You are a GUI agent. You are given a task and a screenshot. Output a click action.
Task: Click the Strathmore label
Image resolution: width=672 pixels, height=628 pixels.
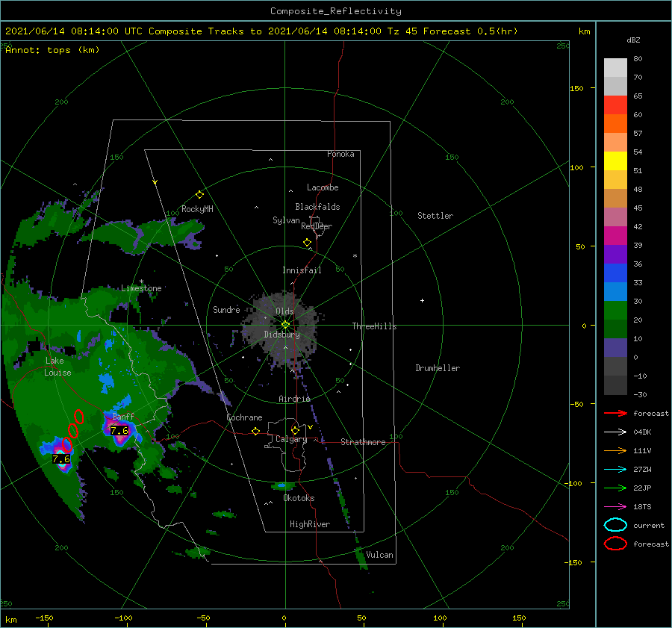(x=363, y=442)
